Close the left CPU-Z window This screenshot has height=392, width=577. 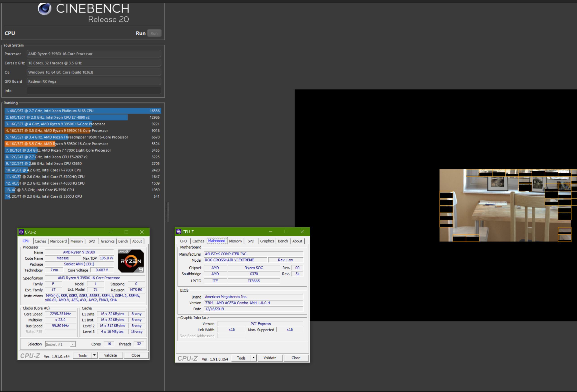[x=142, y=232]
